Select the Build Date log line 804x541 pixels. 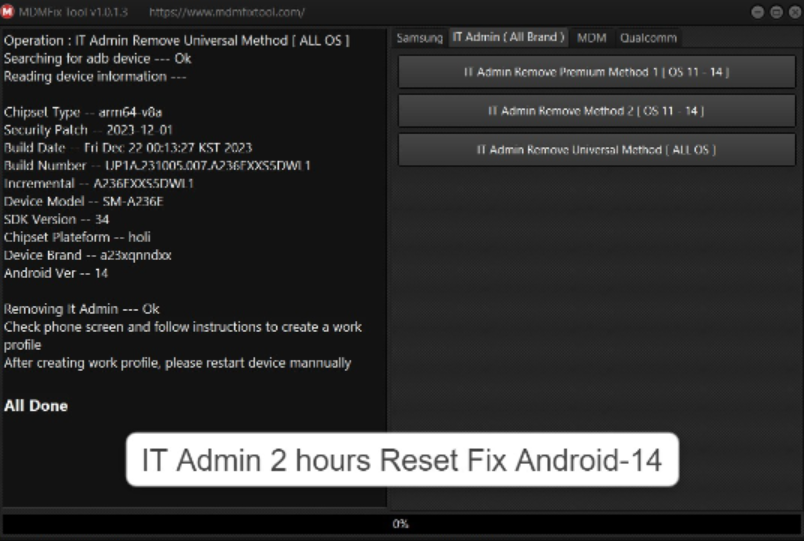(x=128, y=148)
